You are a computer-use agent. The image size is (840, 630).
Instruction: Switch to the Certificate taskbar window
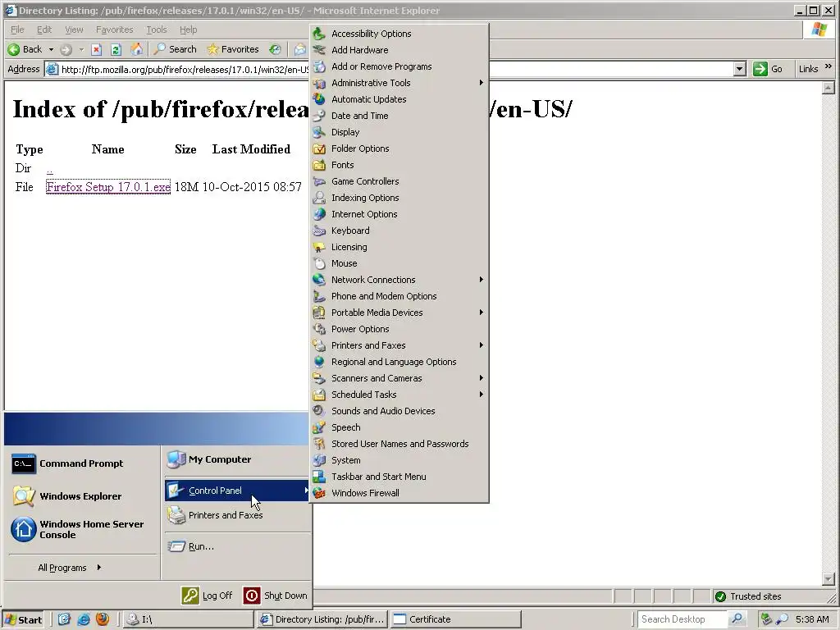coord(455,619)
